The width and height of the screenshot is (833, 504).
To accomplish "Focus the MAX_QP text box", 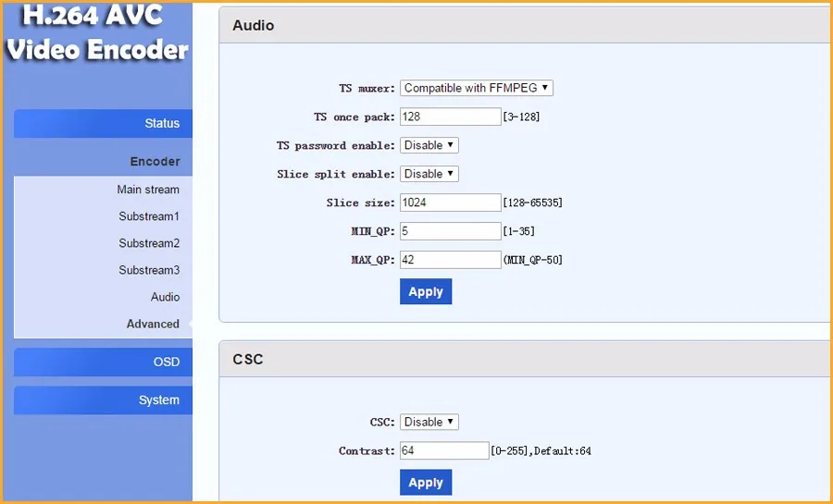I will (450, 260).
